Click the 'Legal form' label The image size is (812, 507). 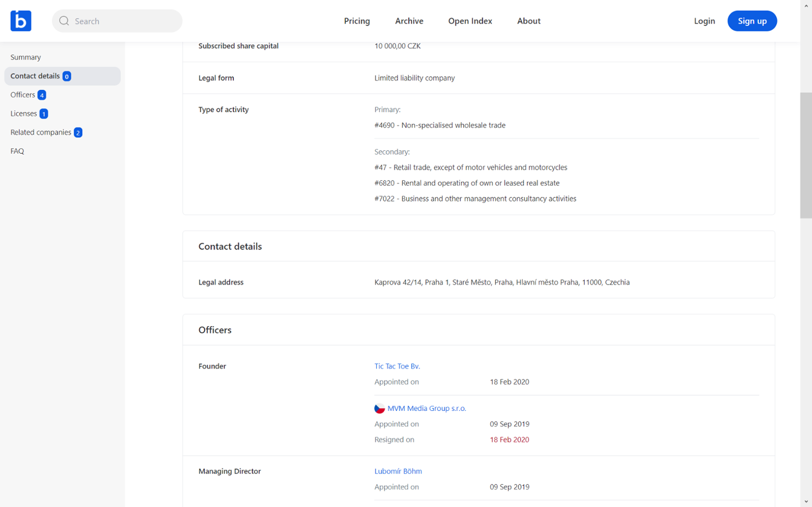coord(216,78)
